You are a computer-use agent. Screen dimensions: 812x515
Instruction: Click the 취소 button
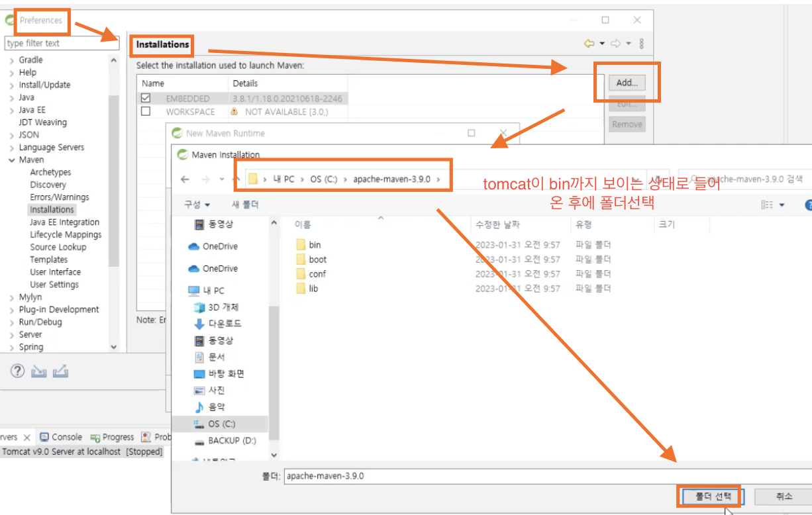tap(784, 496)
